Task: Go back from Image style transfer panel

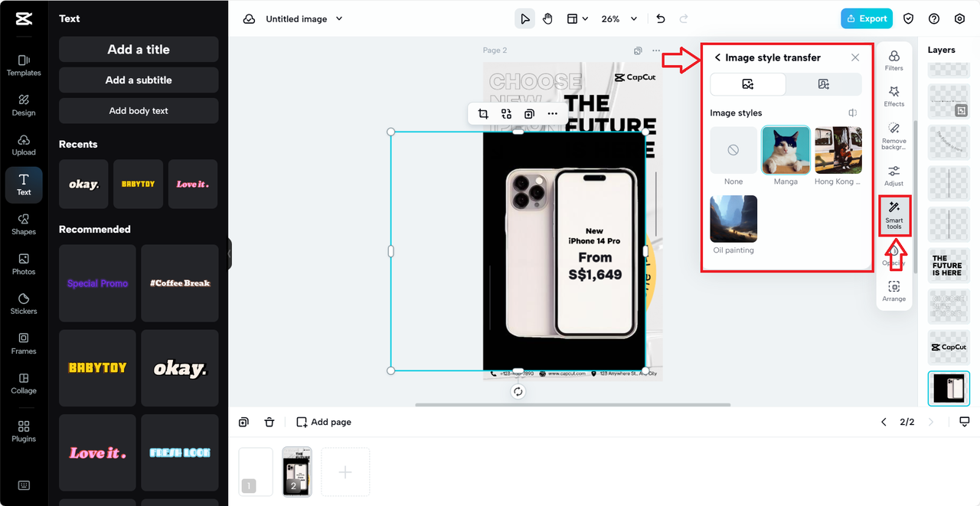Action: [x=717, y=57]
